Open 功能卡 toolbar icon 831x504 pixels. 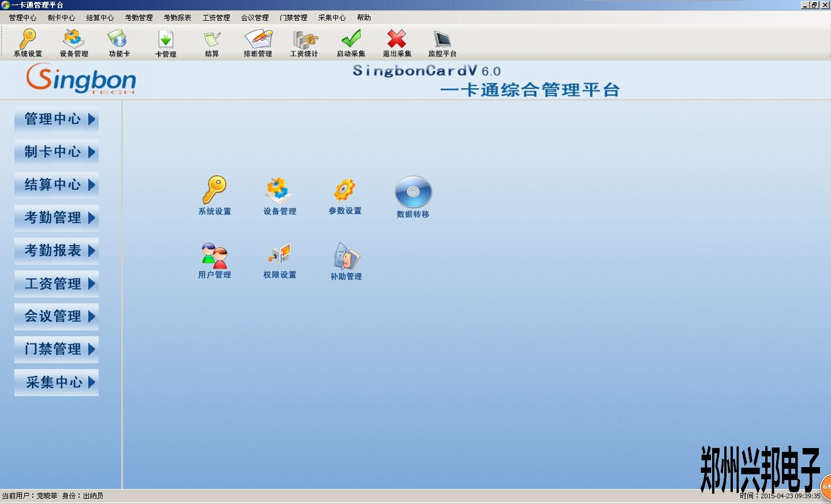pos(119,43)
